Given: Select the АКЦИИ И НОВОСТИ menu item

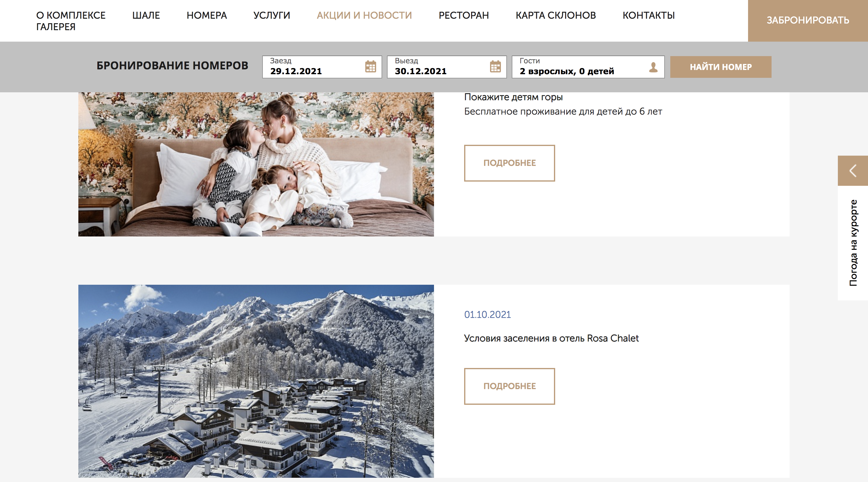Looking at the screenshot, I should coord(364,15).
